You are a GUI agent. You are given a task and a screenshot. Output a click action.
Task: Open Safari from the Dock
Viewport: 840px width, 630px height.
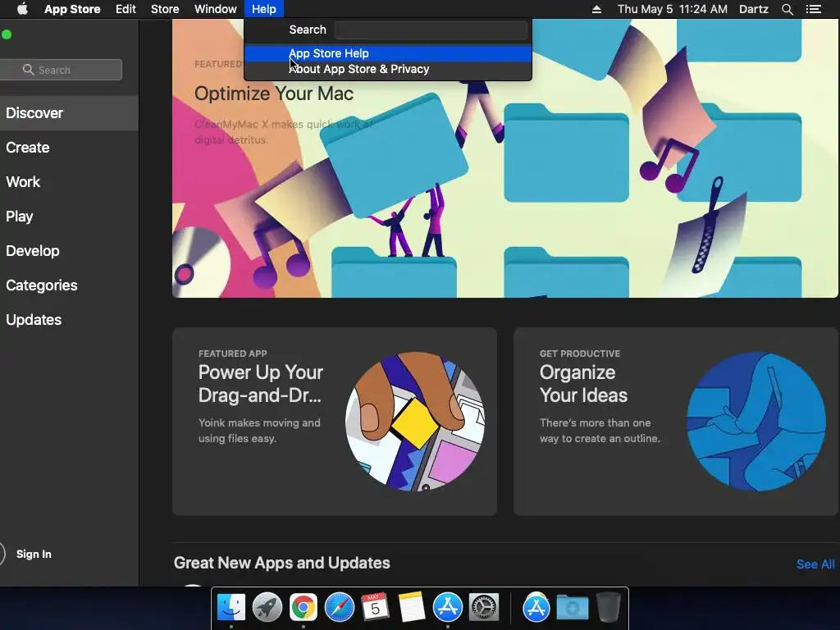tap(339, 608)
